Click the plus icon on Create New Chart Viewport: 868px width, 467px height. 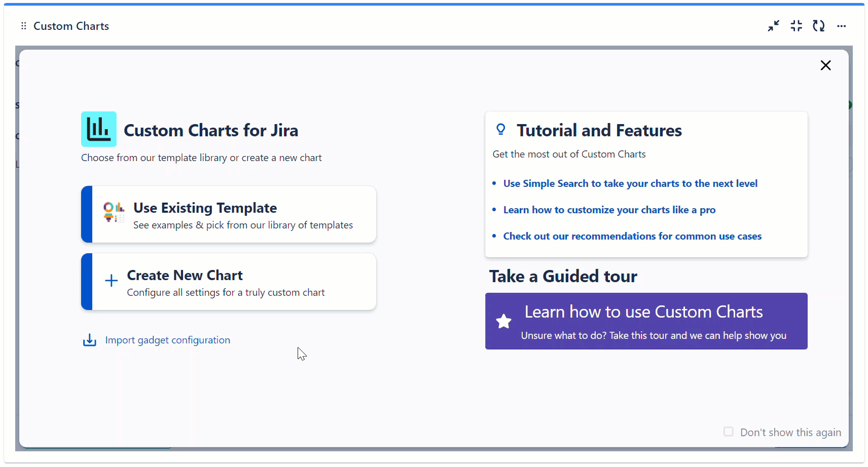[111, 281]
